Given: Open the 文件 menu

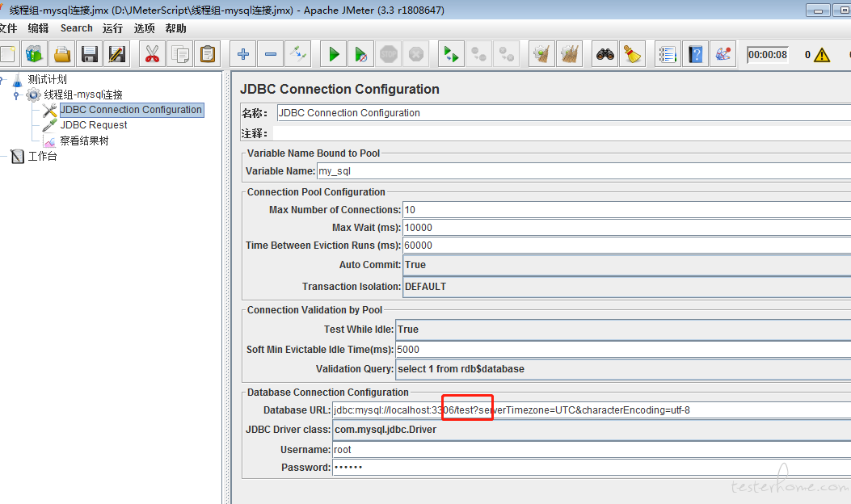Looking at the screenshot, I should [x=7, y=28].
